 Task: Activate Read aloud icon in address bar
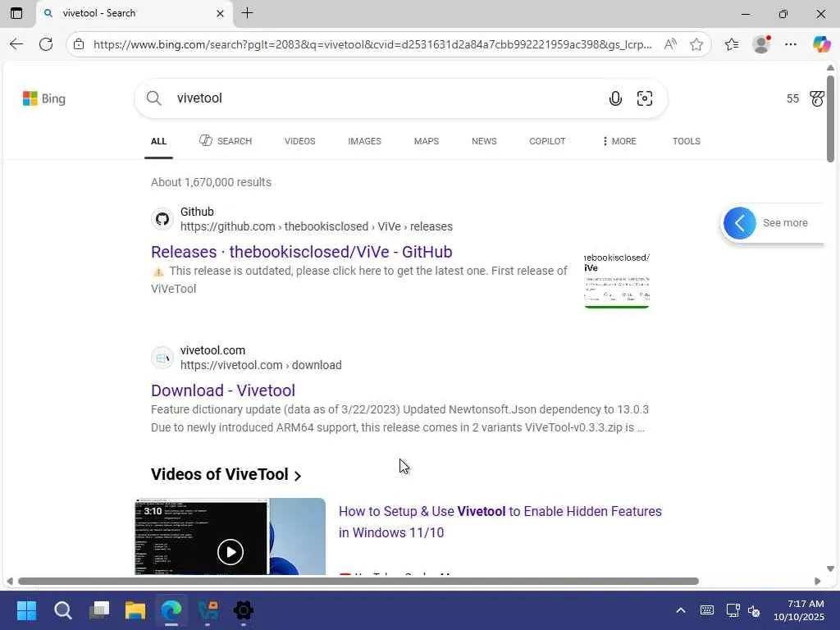pyautogui.click(x=669, y=44)
